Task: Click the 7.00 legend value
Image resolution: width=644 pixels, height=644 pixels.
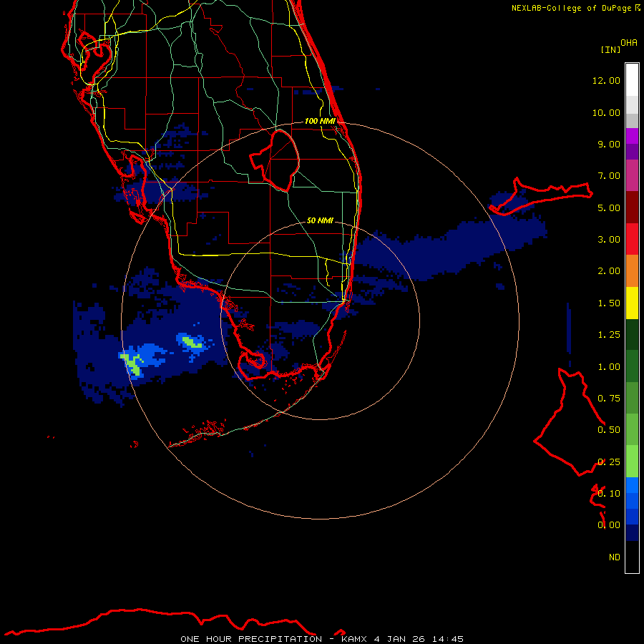Action: (609, 176)
